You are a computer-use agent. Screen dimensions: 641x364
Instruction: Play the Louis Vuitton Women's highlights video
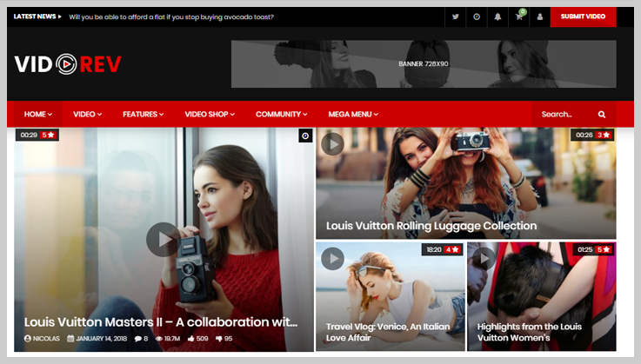click(484, 259)
